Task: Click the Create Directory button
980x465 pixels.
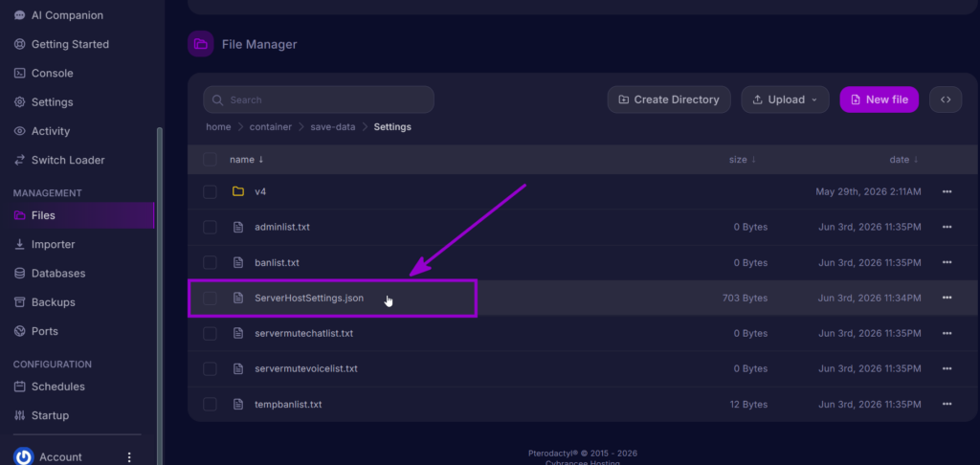Action: coord(669,100)
